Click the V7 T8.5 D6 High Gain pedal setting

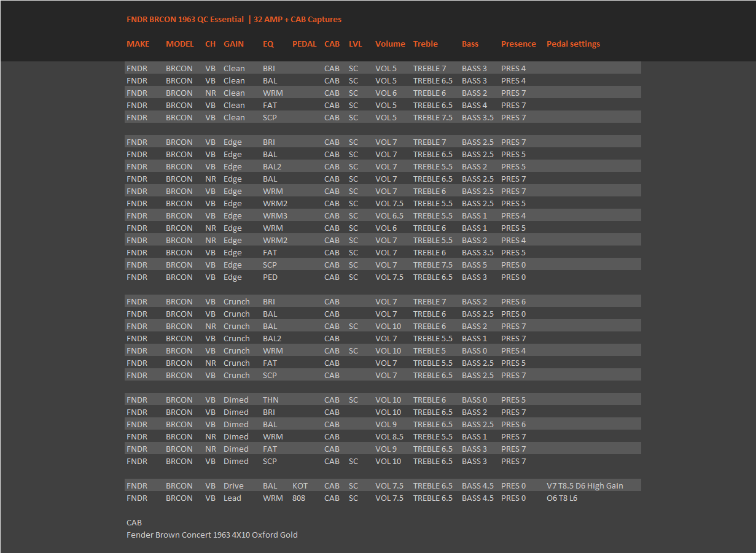pyautogui.click(x=585, y=485)
